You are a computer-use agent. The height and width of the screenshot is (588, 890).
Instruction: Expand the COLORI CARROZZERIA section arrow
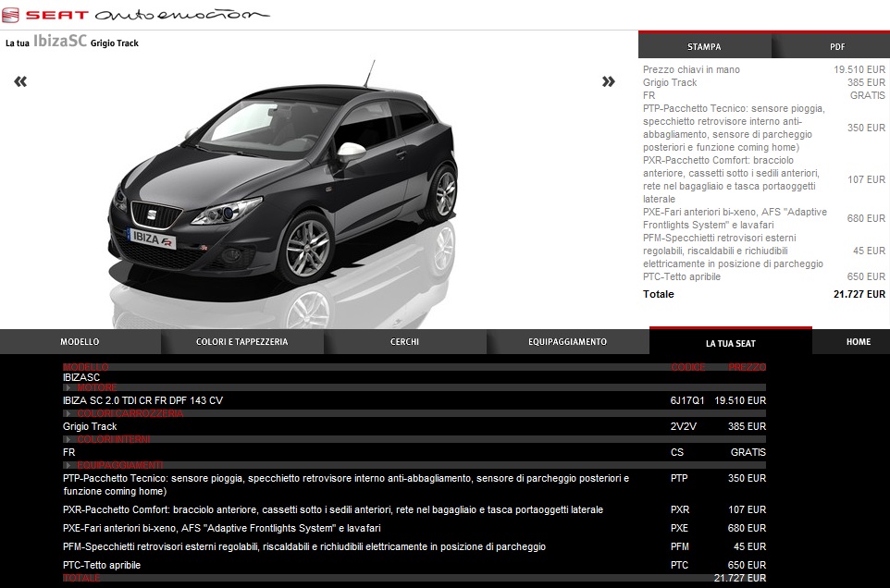click(68, 413)
